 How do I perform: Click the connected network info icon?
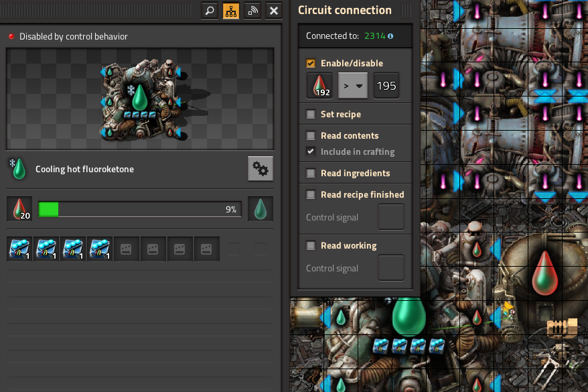[390, 36]
